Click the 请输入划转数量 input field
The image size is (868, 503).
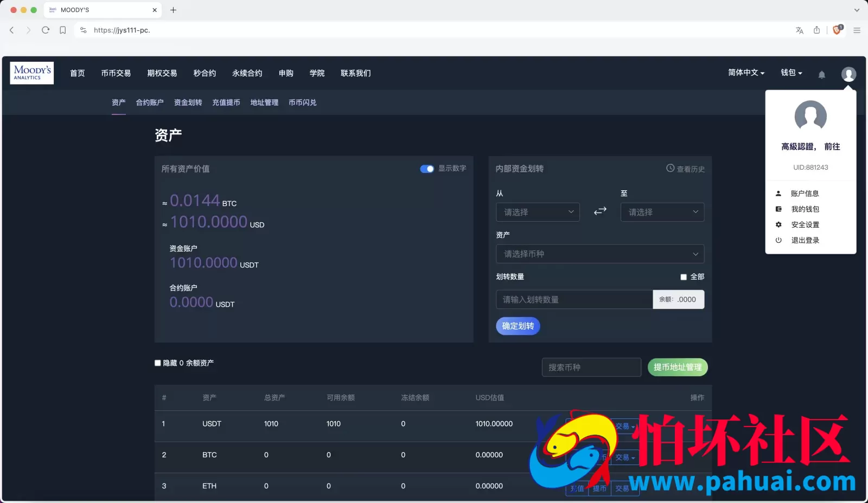point(575,300)
